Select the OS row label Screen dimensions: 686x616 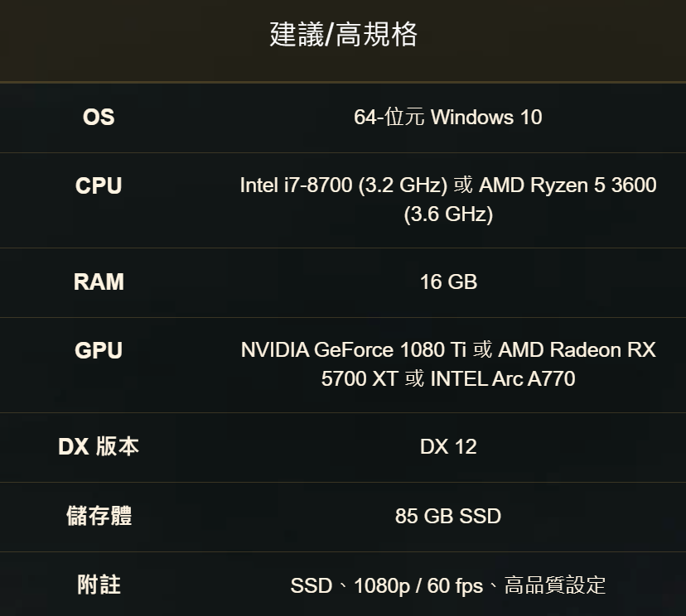(99, 118)
